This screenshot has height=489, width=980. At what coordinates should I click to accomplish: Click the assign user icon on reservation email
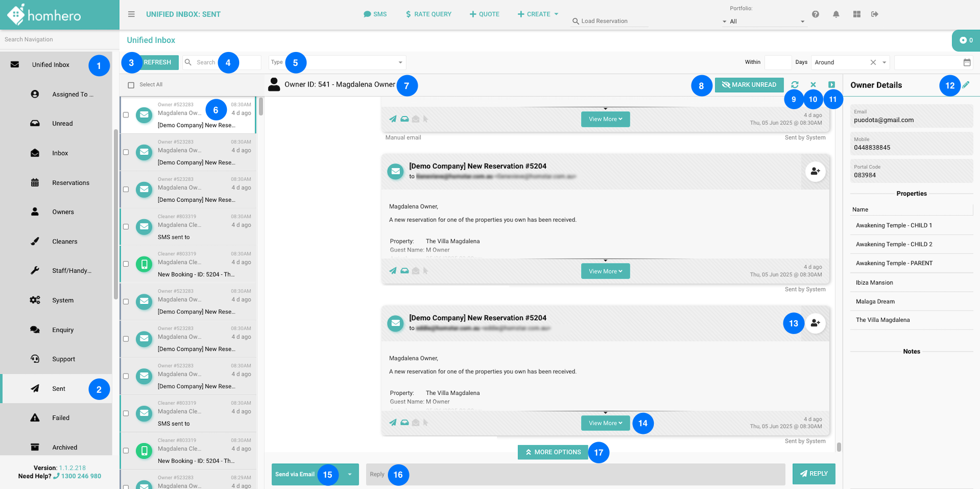[x=815, y=171]
